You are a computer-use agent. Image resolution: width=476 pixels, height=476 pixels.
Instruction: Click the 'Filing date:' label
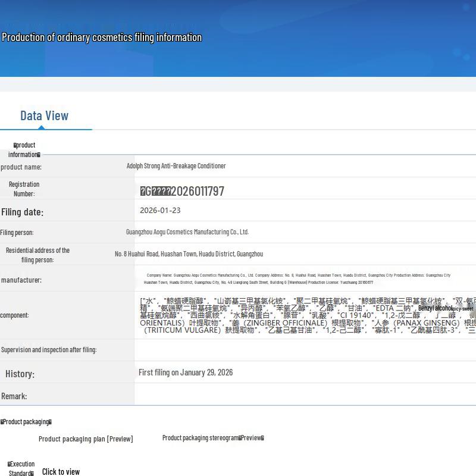[x=22, y=212]
